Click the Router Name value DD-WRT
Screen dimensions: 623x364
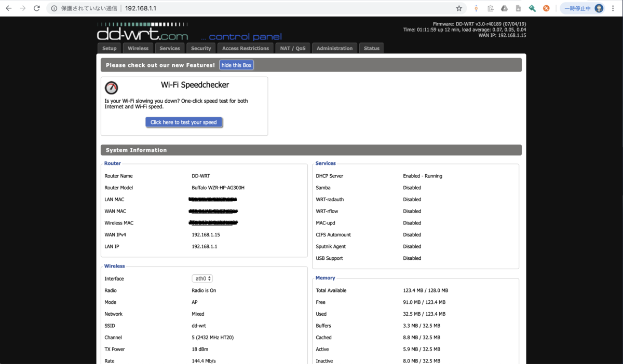(201, 176)
